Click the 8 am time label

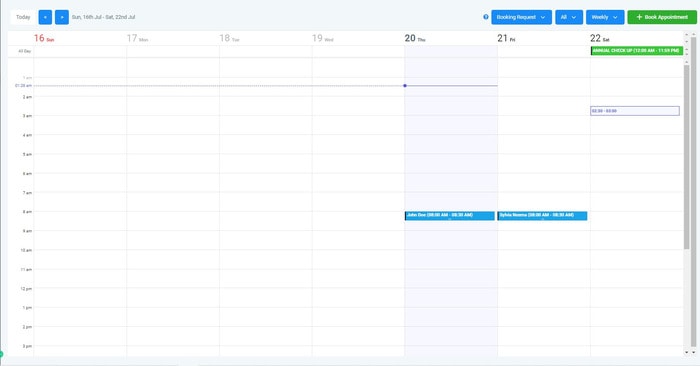tap(27, 212)
